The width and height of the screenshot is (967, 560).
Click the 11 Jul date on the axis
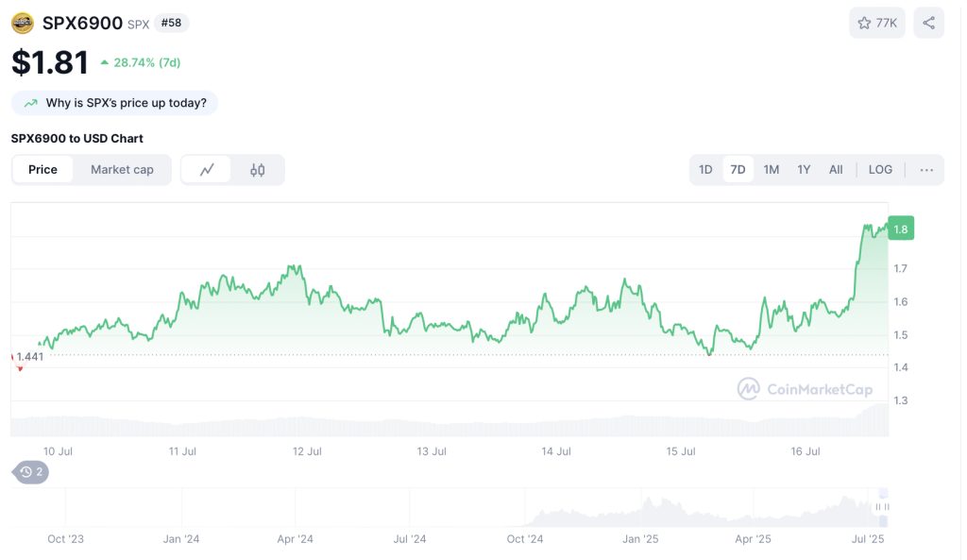182,451
